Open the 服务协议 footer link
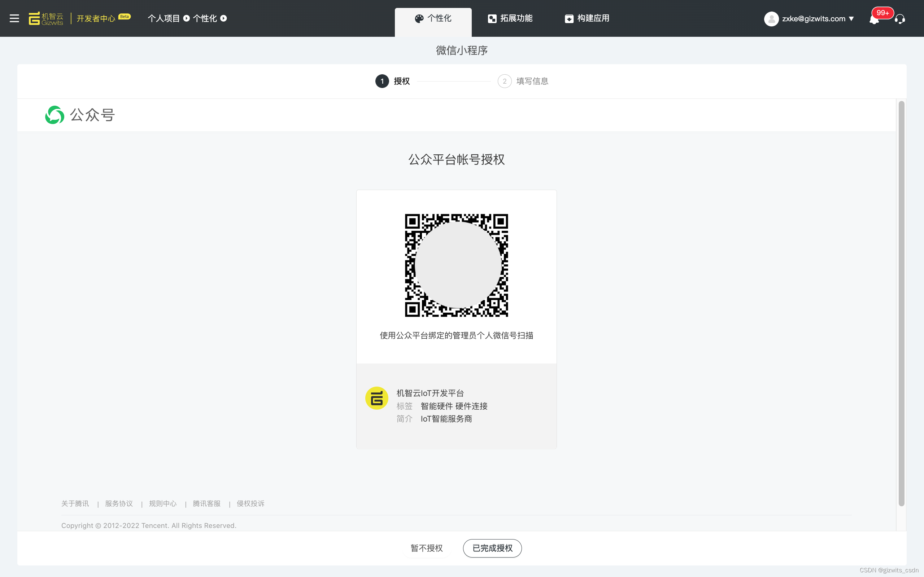The height and width of the screenshot is (577, 924). coord(119,503)
